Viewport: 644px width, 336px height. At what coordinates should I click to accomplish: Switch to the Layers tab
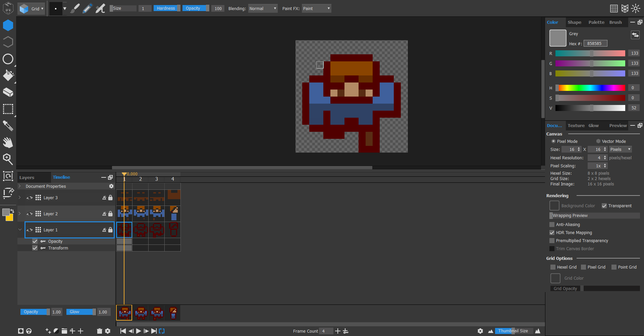pyautogui.click(x=27, y=177)
